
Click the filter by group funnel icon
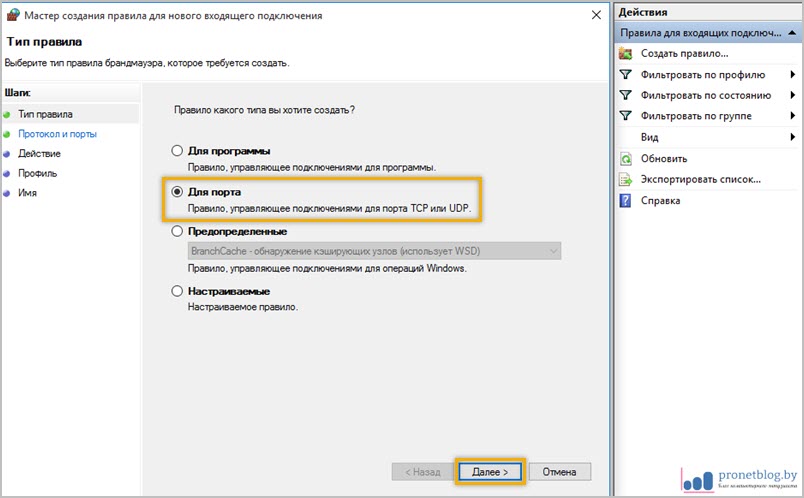[x=626, y=116]
